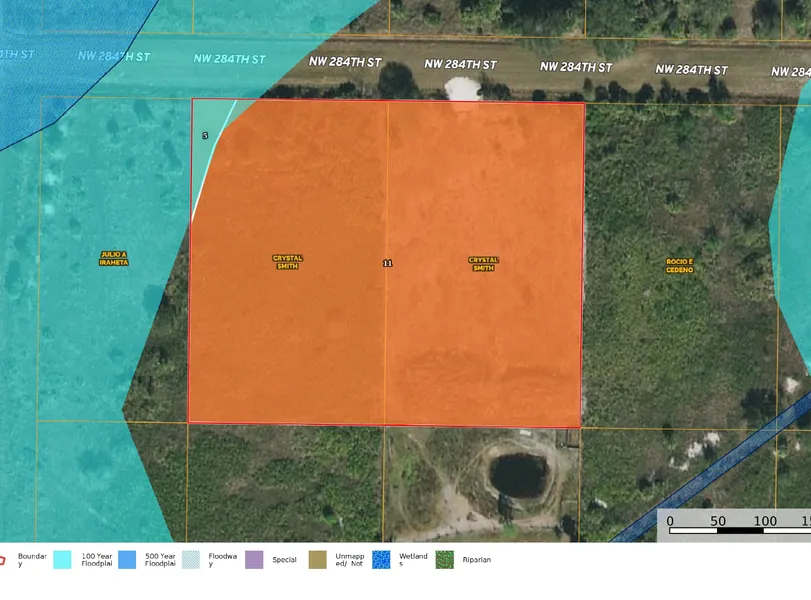
Task: Click the small number 5 floodplain label
Action: point(205,135)
